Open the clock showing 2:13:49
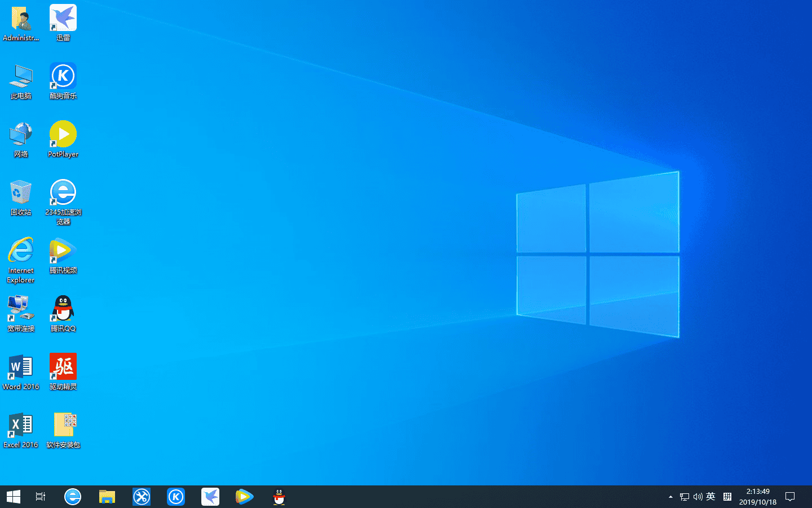The height and width of the screenshot is (508, 812). pyautogui.click(x=758, y=497)
